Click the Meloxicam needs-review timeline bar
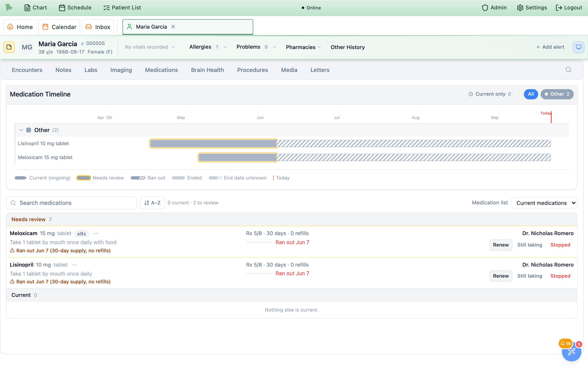 (237, 157)
